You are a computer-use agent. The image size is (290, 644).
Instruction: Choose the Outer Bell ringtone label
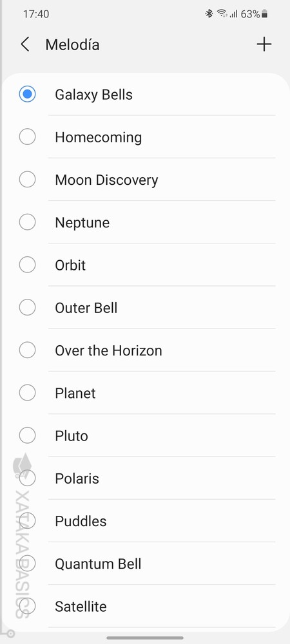(86, 308)
